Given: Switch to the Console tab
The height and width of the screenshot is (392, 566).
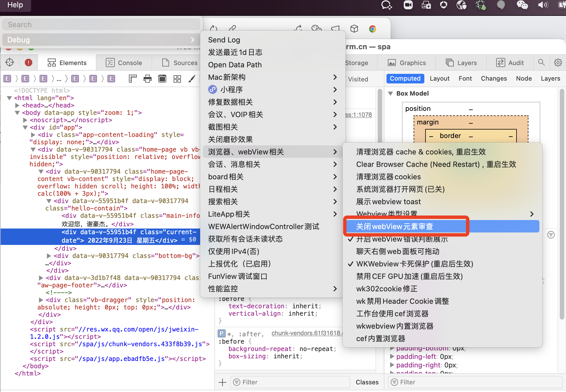Looking at the screenshot, I should tap(124, 63).
